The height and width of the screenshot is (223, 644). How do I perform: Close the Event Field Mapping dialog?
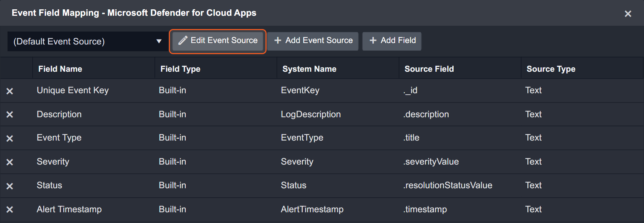click(628, 14)
